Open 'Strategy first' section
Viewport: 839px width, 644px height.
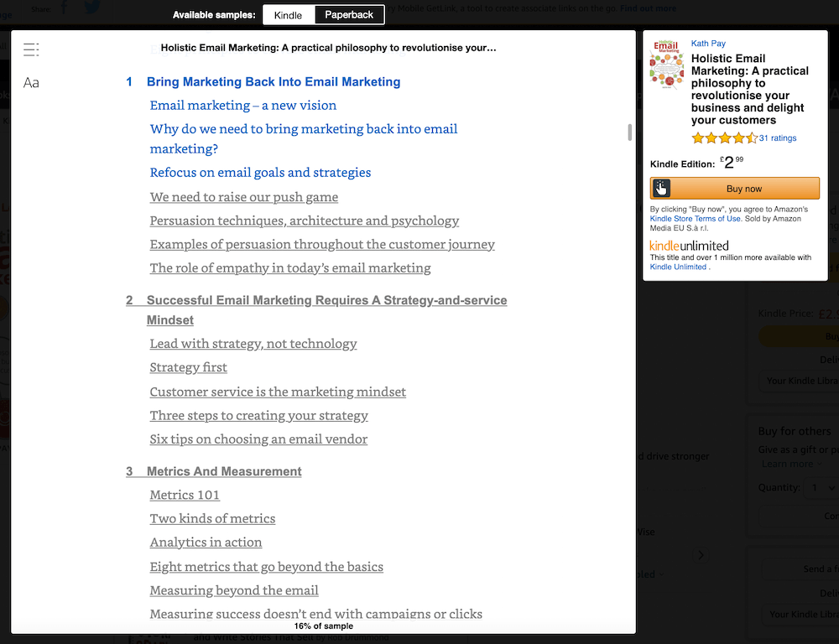point(188,367)
